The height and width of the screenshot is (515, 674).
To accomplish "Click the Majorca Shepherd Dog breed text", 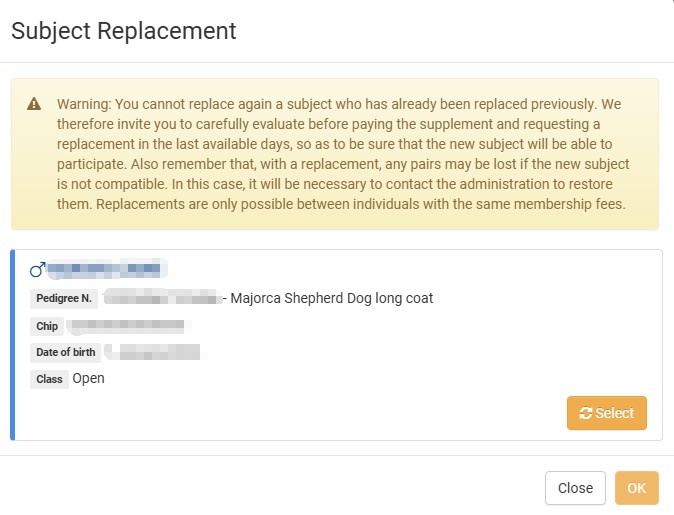I will pos(331,298).
